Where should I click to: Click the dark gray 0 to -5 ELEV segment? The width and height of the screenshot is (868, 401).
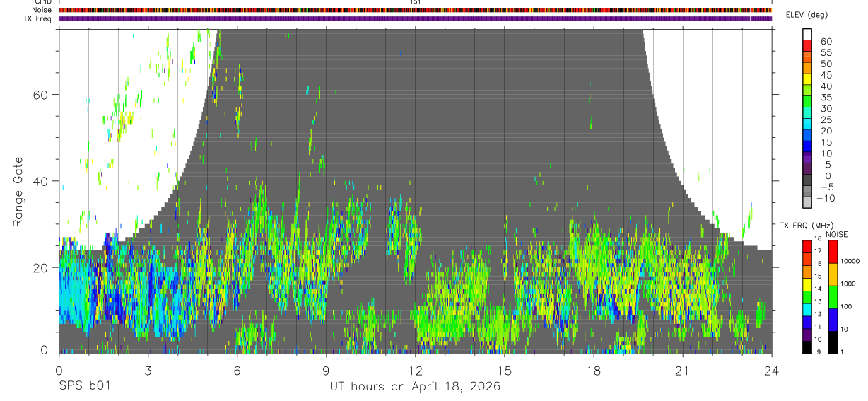pyautogui.click(x=807, y=181)
